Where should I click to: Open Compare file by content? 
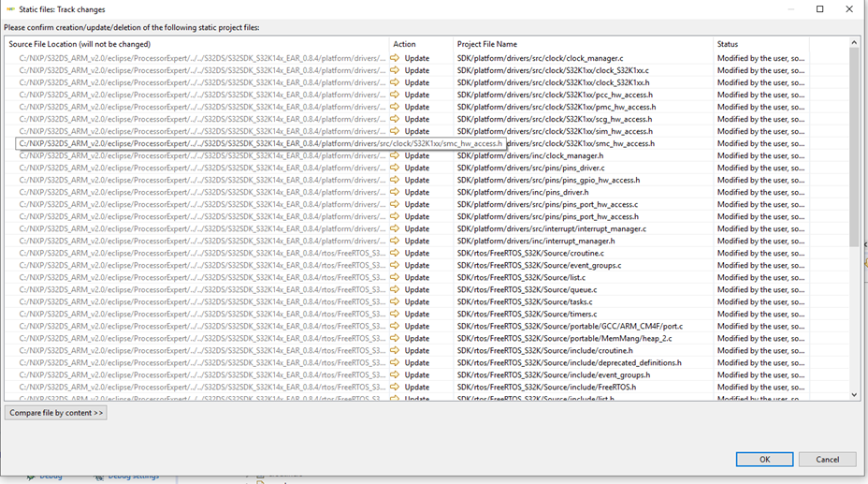click(x=56, y=413)
